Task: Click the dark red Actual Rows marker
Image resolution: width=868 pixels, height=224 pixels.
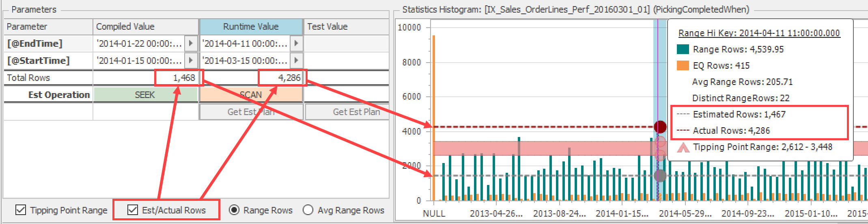Action: [x=660, y=127]
